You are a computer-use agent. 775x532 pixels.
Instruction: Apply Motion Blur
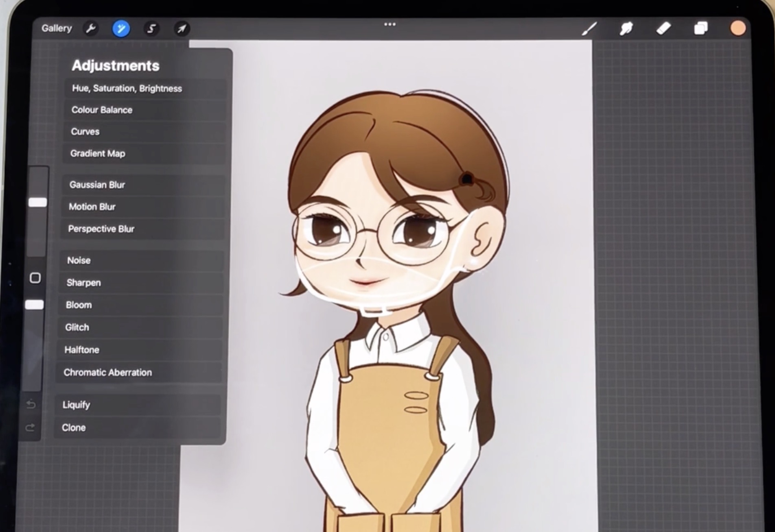tap(142, 207)
